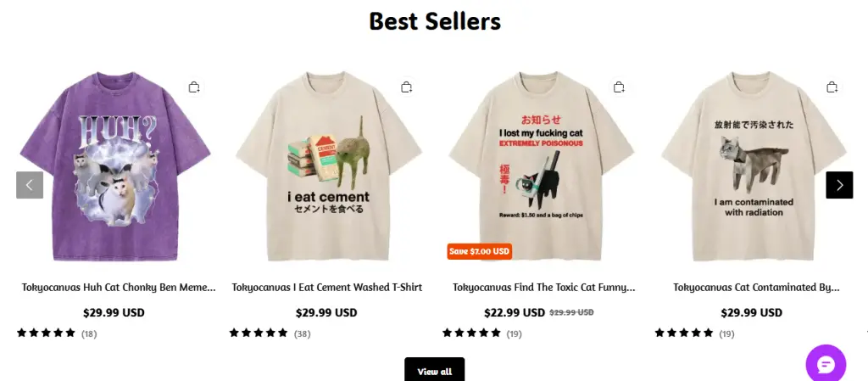Add Cat Contaminated shirt to cart via bag icon
The width and height of the screenshot is (868, 381).
point(832,87)
